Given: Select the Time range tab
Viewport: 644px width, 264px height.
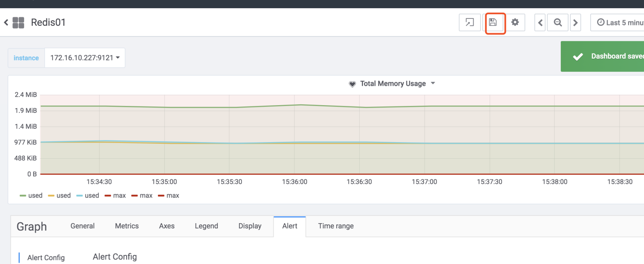Looking at the screenshot, I should pyautogui.click(x=336, y=226).
